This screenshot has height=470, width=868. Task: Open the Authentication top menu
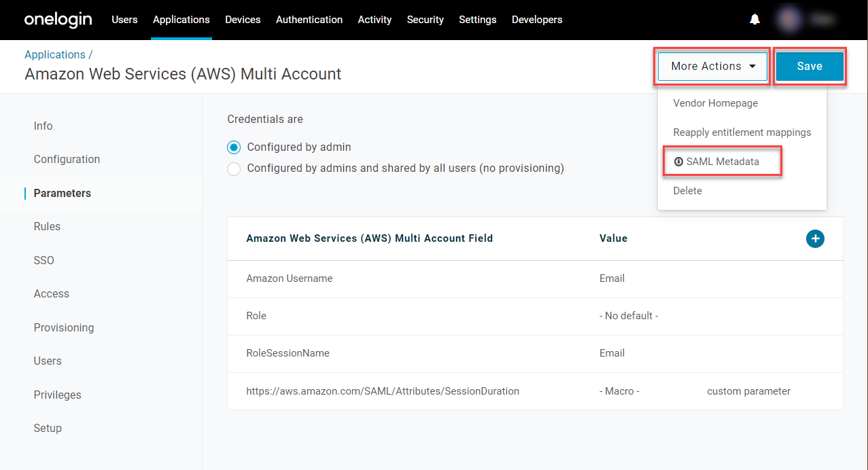pos(309,20)
